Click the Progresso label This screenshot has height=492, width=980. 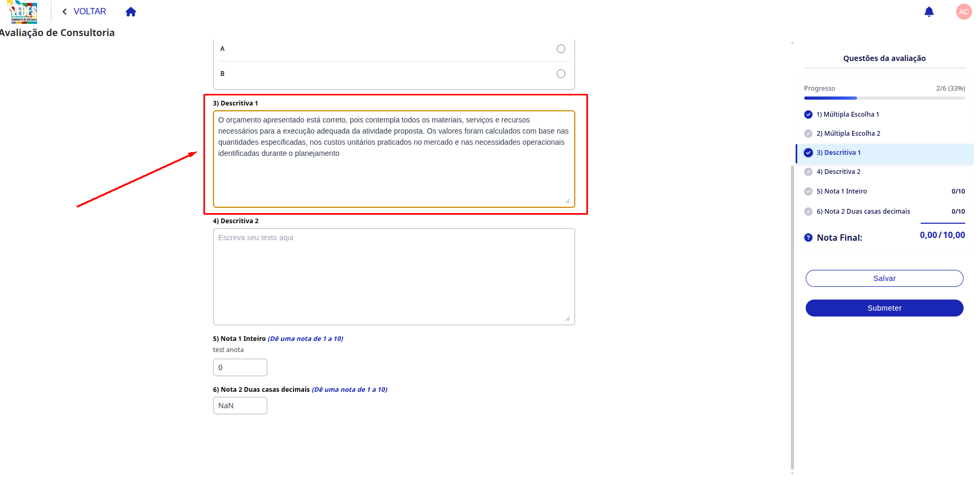(x=819, y=89)
